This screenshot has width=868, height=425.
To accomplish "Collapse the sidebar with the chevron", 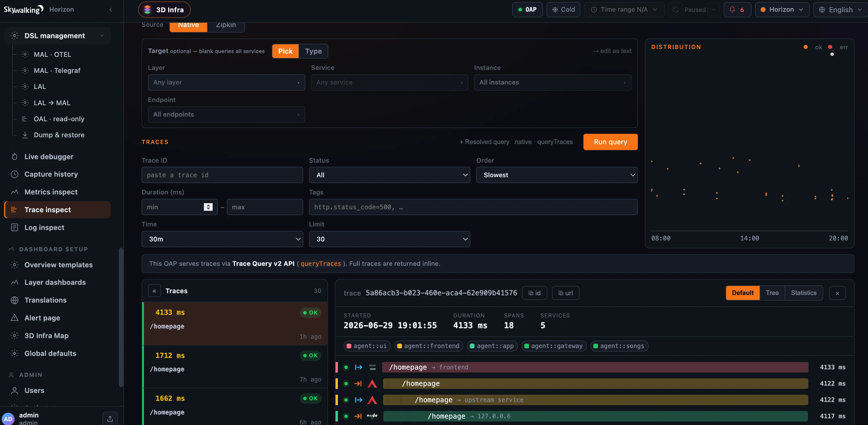I will 110,9.
